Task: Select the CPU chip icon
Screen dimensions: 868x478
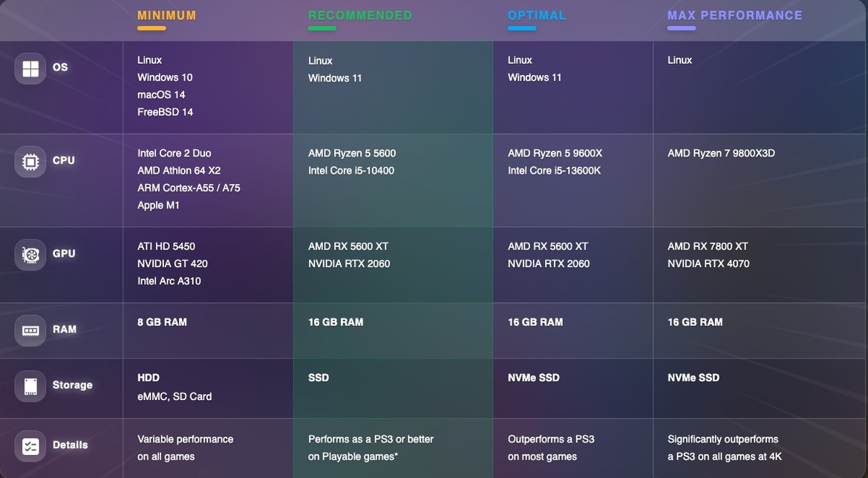Action: pos(30,161)
